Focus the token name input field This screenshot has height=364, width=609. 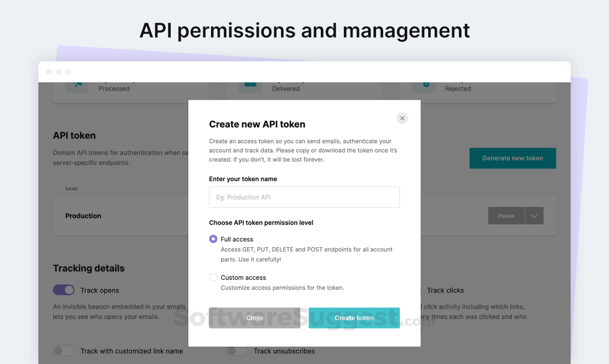[x=304, y=197]
